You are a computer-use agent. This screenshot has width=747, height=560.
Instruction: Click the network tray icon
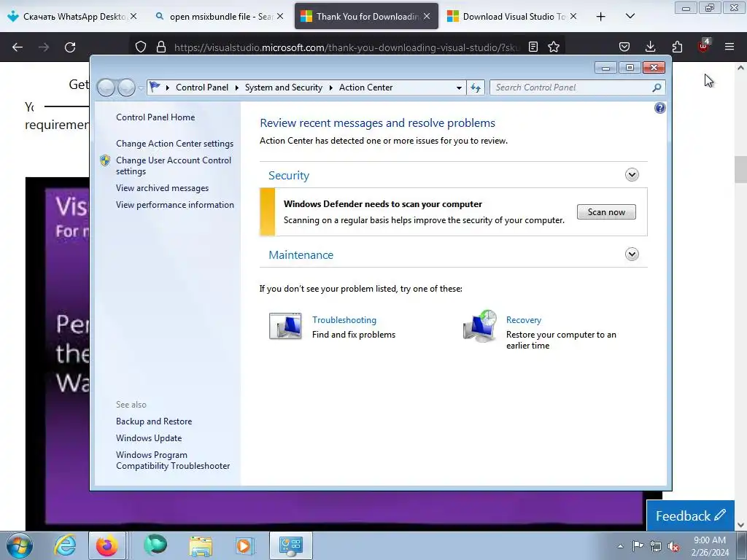(656, 546)
